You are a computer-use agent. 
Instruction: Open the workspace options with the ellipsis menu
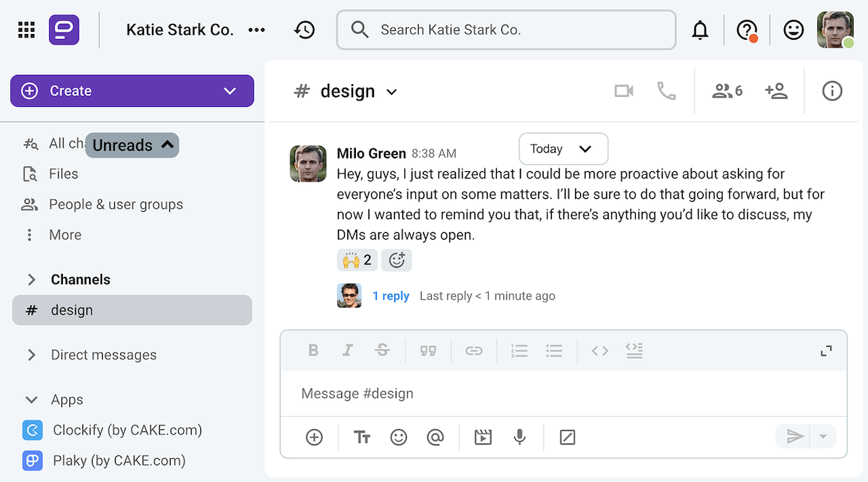pyautogui.click(x=257, y=30)
